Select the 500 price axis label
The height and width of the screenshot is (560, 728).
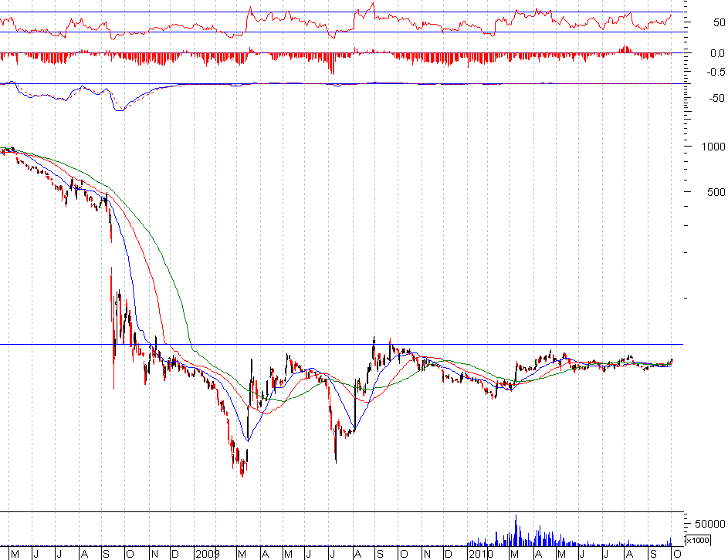716,192
